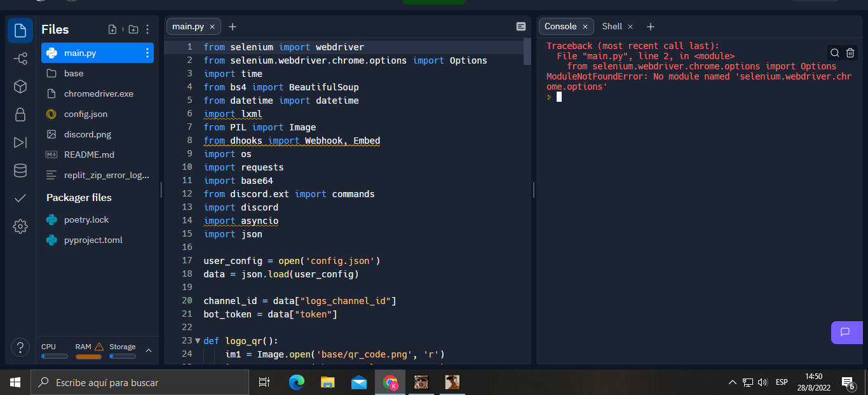Click the ModuleNotFoundError message in console
Screen dimensions: 868x395
[699, 81]
